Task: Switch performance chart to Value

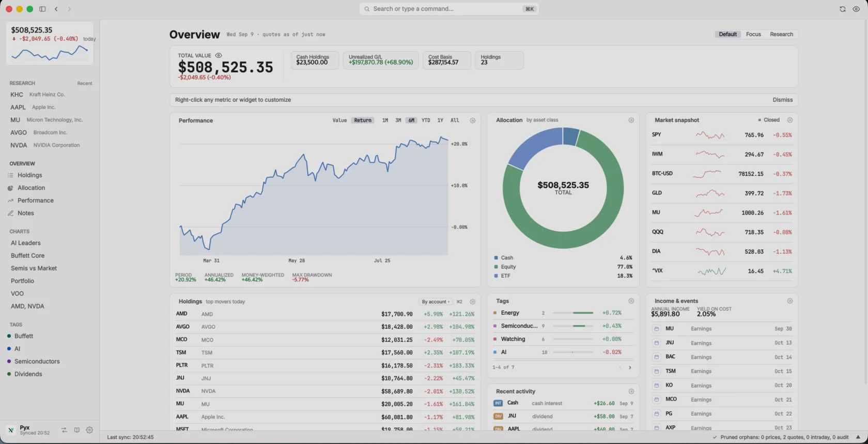Action: (x=339, y=120)
